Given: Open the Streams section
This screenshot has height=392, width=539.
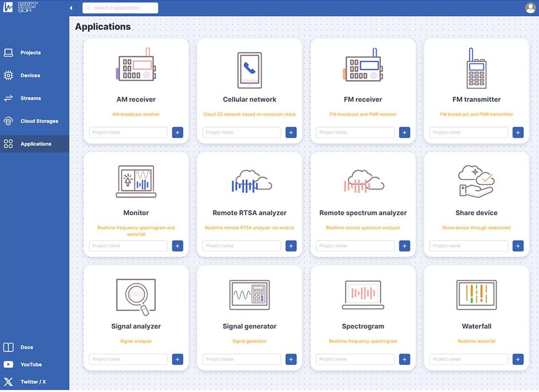Looking at the screenshot, I should [30, 98].
